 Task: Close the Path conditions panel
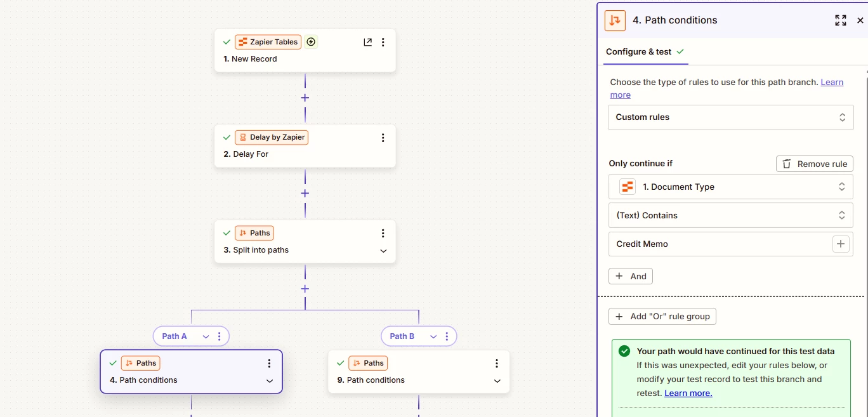tap(860, 20)
